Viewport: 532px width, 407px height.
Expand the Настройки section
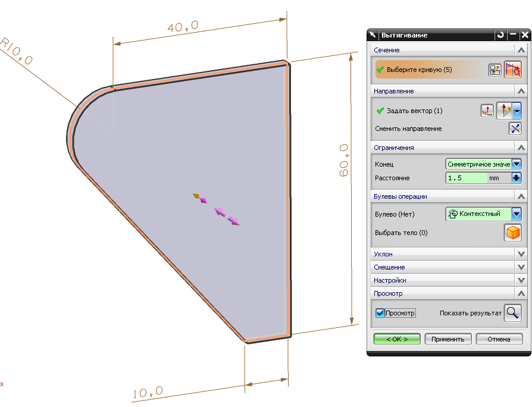click(521, 280)
